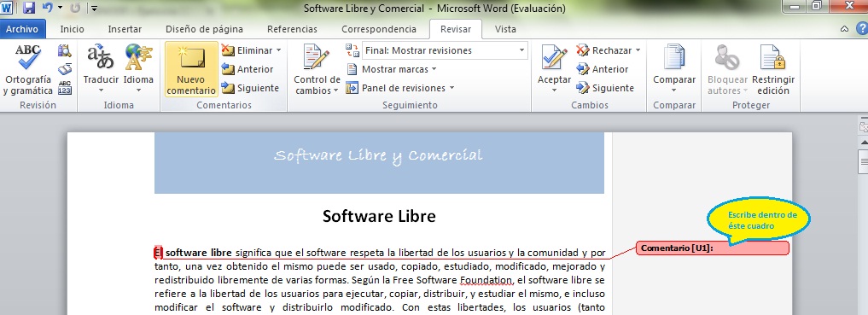Expand the Final: Mostrar revisiones combo box
This screenshot has height=315, width=868.
tap(521, 50)
